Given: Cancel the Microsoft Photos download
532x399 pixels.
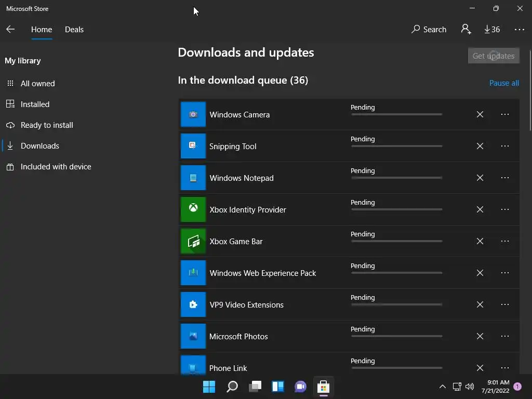Looking at the screenshot, I should [480, 336].
